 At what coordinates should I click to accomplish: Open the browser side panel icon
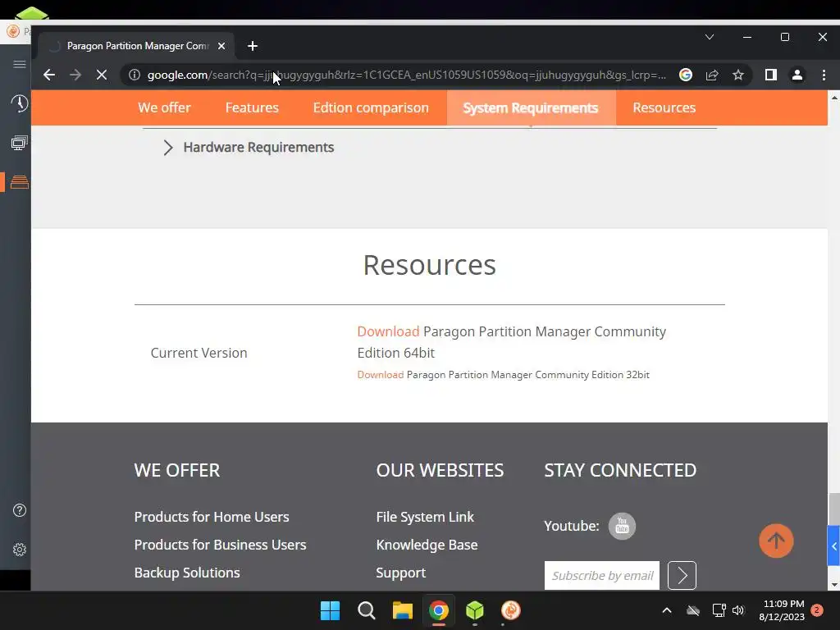click(x=771, y=75)
